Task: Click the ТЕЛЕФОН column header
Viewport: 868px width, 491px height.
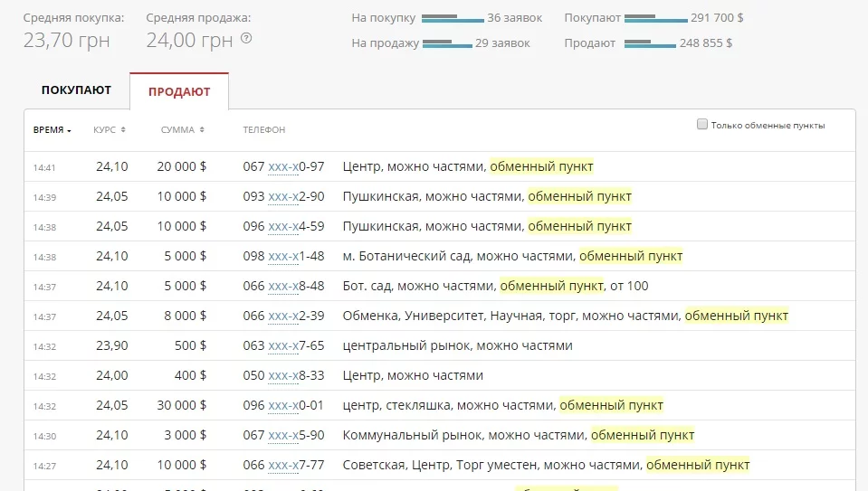Action: pos(264,130)
